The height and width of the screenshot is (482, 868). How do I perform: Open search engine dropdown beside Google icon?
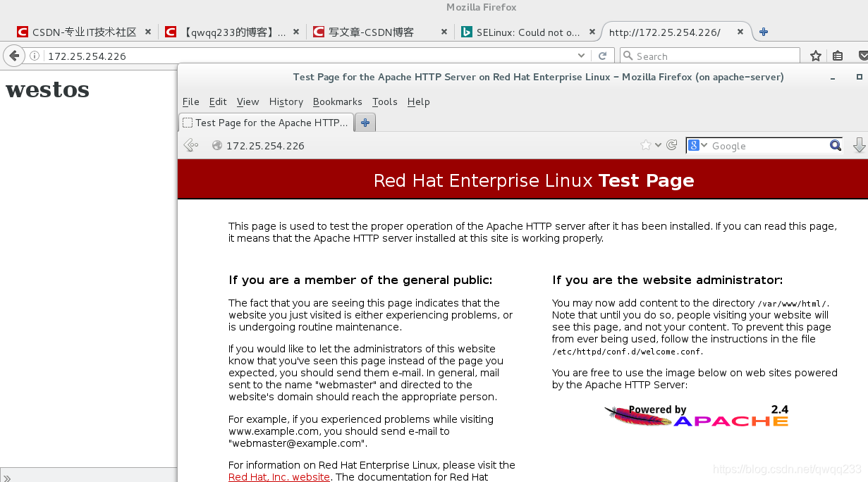(x=704, y=145)
